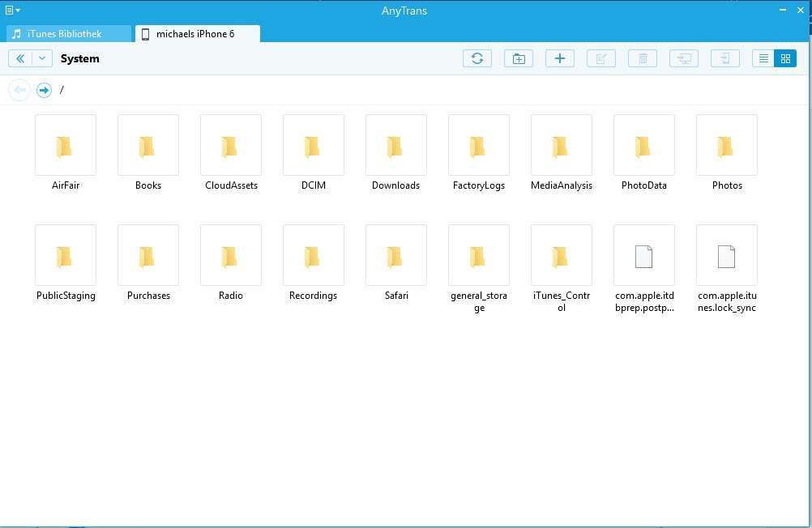Click the Rename edit icon
This screenshot has height=528, width=812.
[x=601, y=58]
